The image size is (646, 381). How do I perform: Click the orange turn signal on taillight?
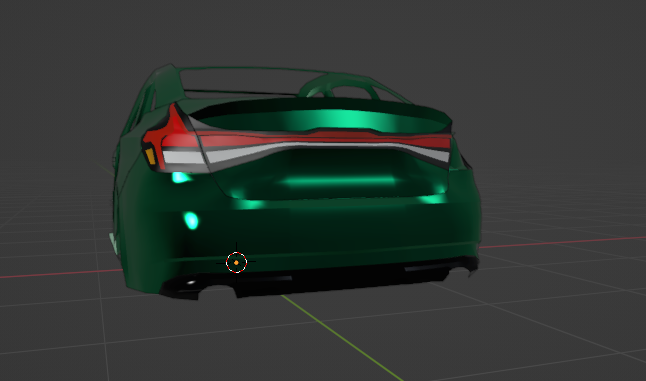[x=150, y=156]
